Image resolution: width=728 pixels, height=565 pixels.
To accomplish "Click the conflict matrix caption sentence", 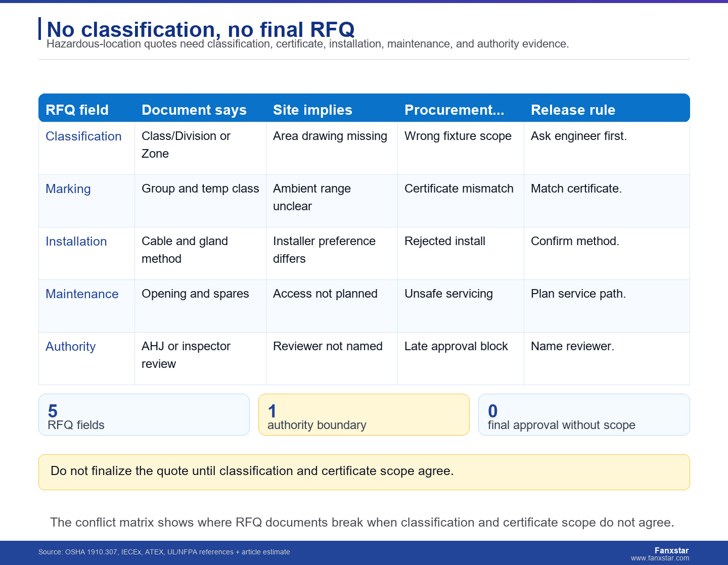I will [x=362, y=523].
